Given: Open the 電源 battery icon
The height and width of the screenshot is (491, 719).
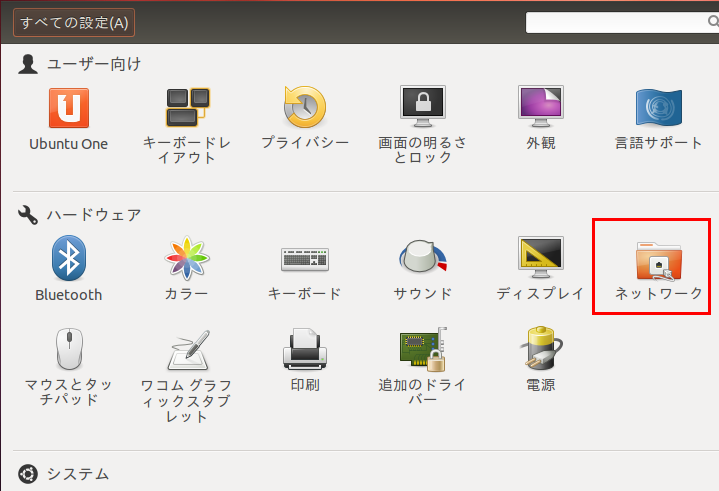Looking at the screenshot, I should click(541, 348).
